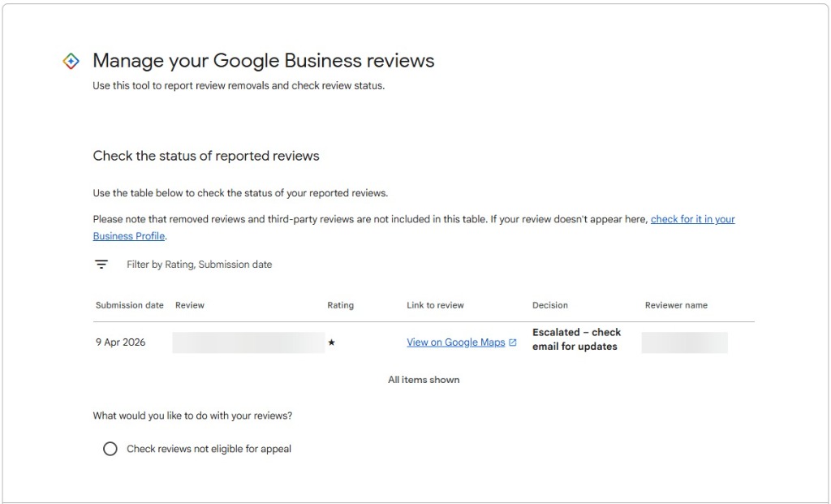Click the one-star rating icon in the review row
This screenshot has width=831, height=504.
(332, 342)
